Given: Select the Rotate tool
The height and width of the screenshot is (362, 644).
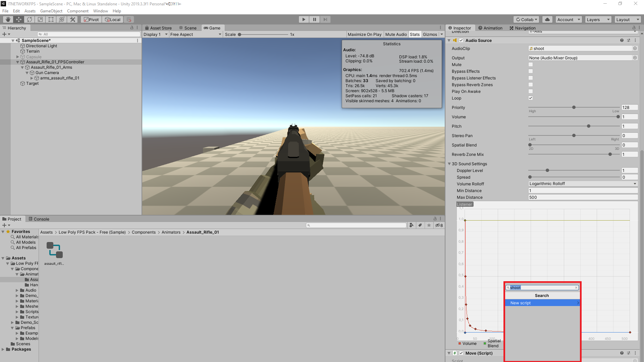Looking at the screenshot, I should (30, 19).
